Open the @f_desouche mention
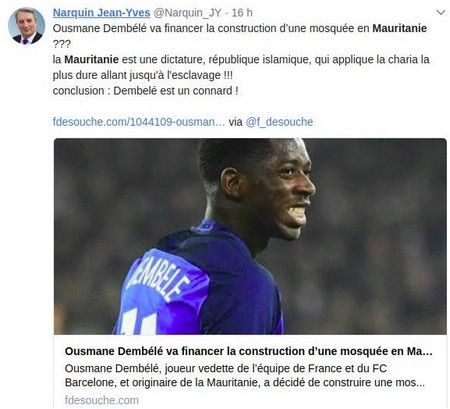The image size is (450, 409). point(279,122)
